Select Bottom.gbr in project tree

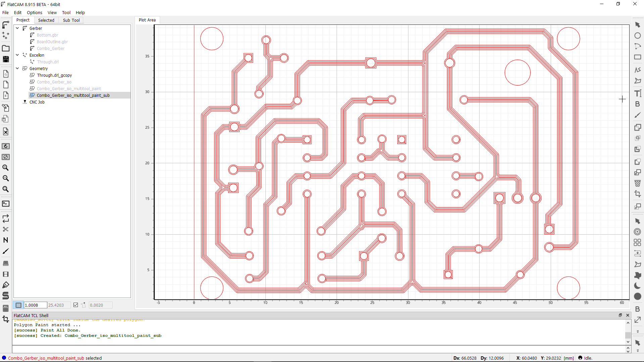pyautogui.click(x=47, y=35)
